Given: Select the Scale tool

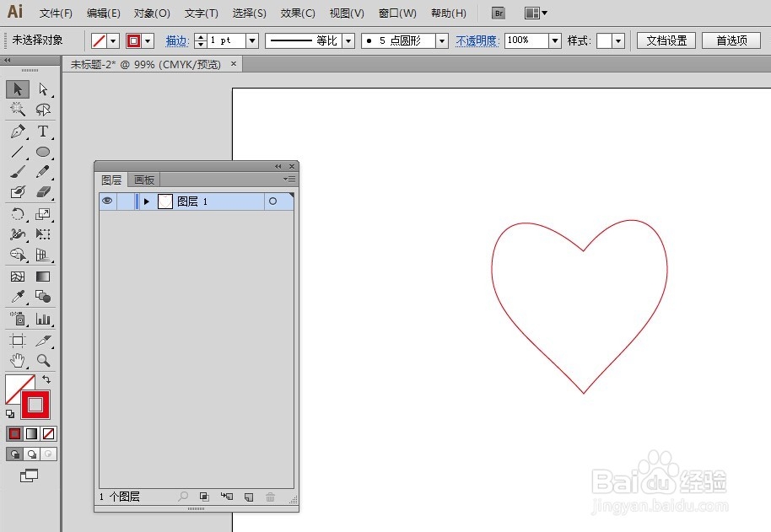Looking at the screenshot, I should click(43, 214).
